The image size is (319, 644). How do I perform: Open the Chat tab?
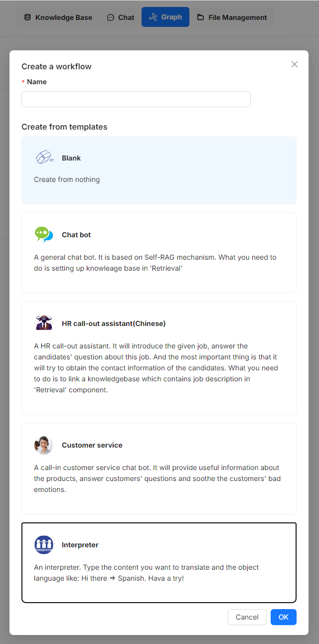[121, 17]
